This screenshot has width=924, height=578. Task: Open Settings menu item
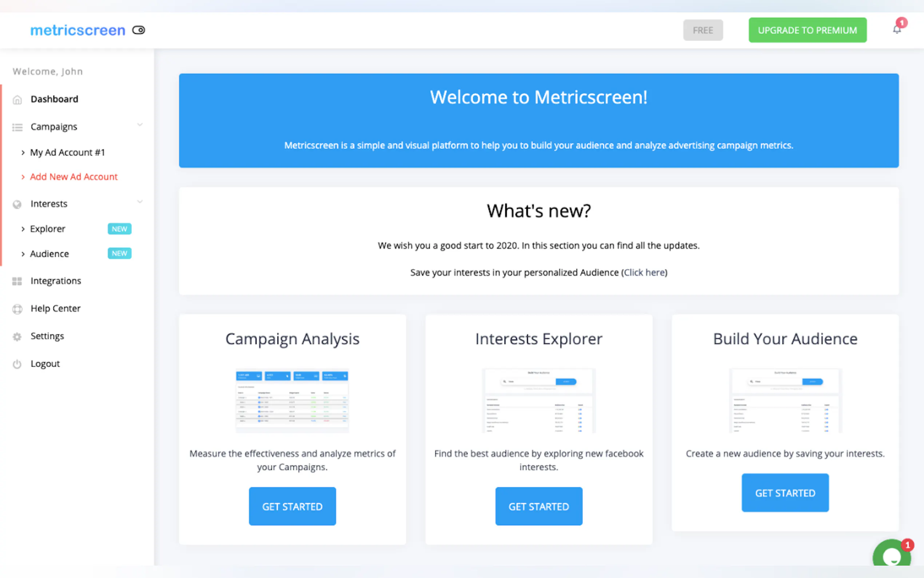click(x=47, y=336)
